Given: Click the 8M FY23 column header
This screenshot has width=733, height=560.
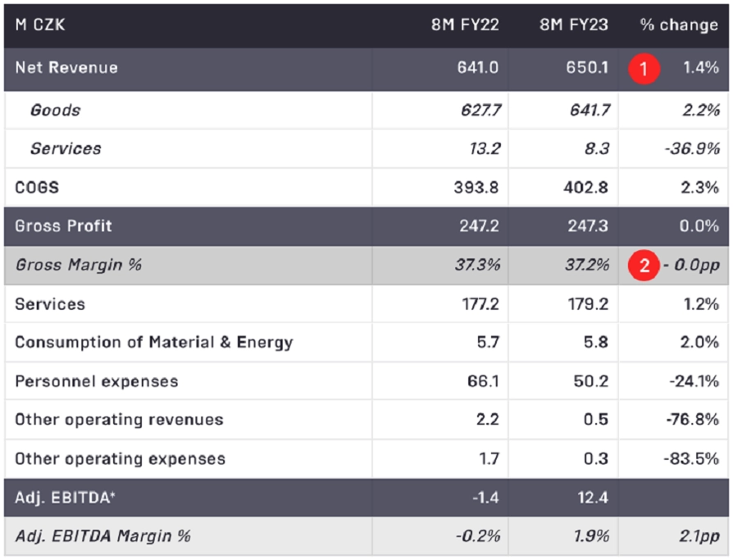Looking at the screenshot, I should pos(574,25).
